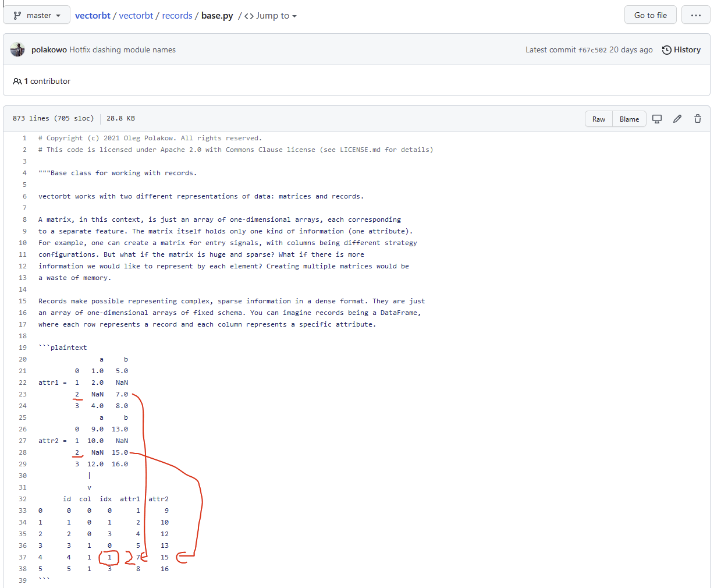
Task: Select line number 22 in the code
Action: coord(22,382)
